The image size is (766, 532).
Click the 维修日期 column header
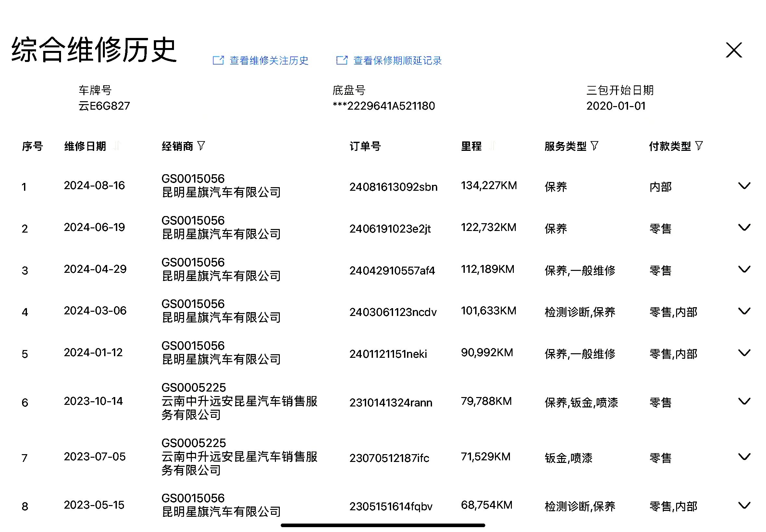[x=85, y=146]
